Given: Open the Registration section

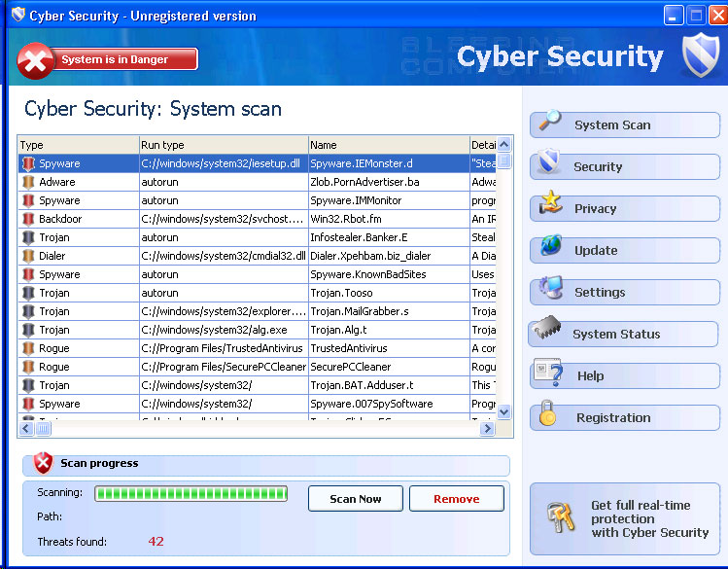Looking at the screenshot, I should point(624,417).
